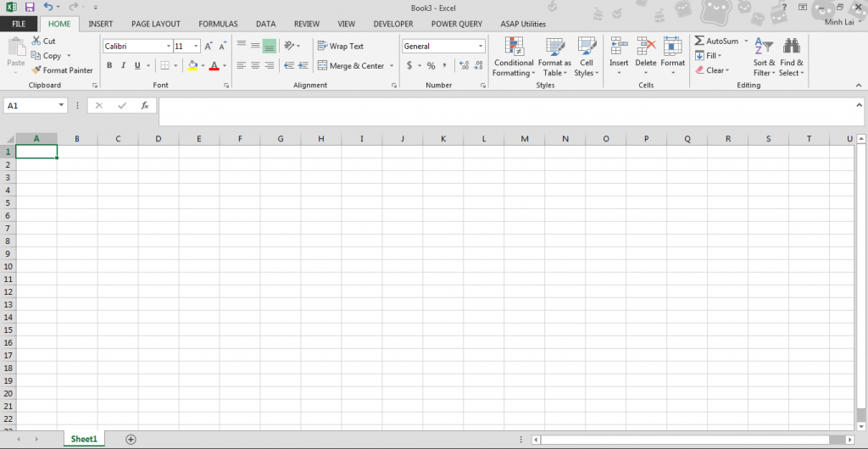Viewport: 868px width, 449px height.
Task: Open Conditional Formatting icon menu
Action: [x=514, y=47]
